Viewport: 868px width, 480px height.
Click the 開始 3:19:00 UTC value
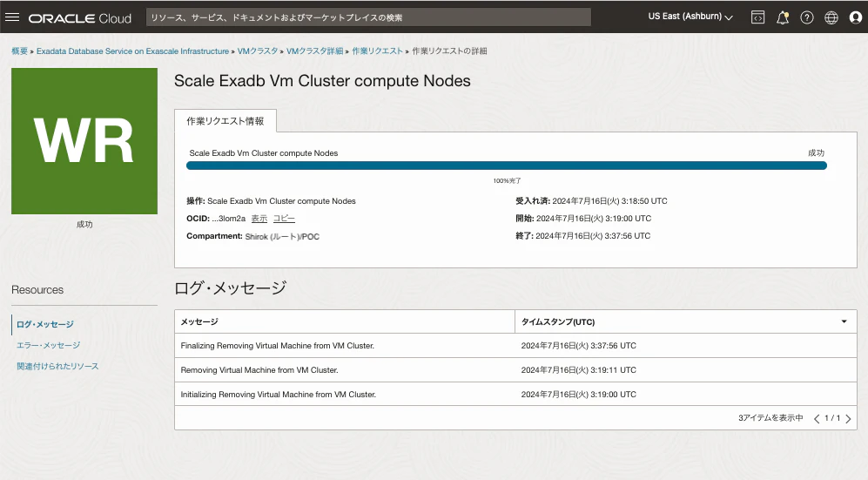(594, 219)
